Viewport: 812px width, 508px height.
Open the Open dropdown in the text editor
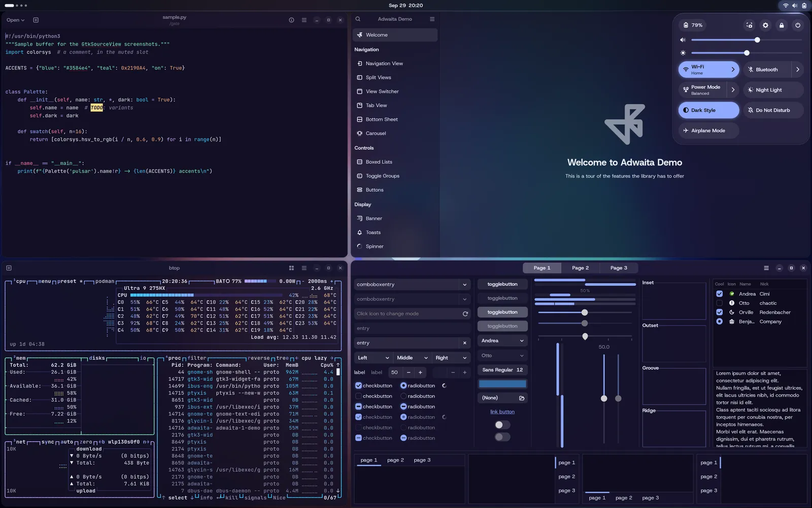pyautogui.click(x=15, y=20)
